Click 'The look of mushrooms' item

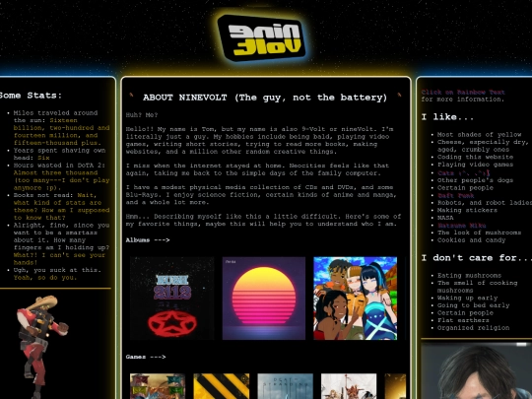coord(479,233)
